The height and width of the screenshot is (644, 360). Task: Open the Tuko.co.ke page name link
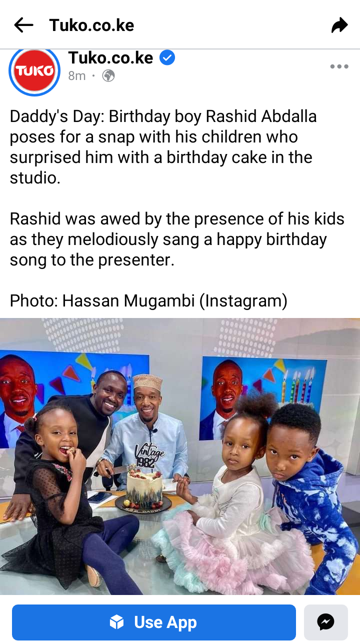tap(110, 58)
